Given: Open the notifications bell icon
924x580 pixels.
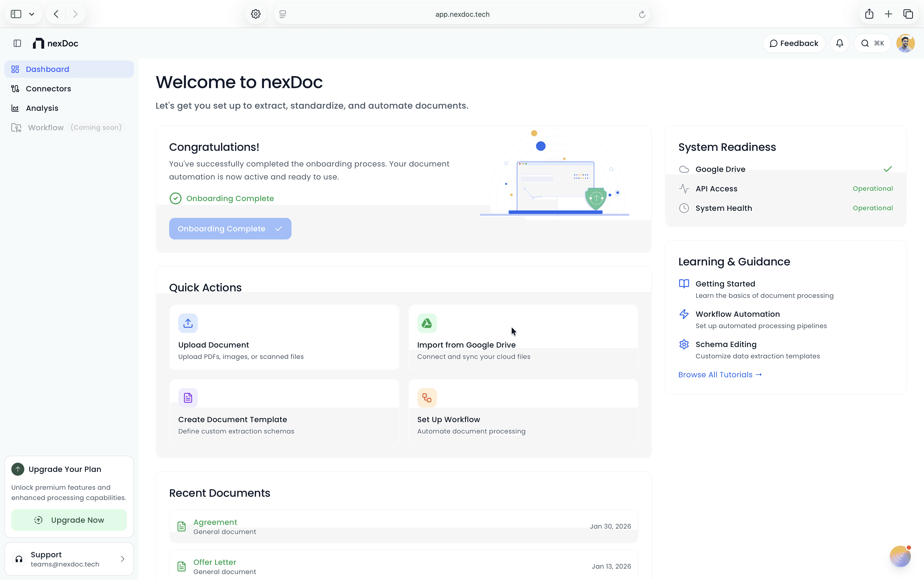Looking at the screenshot, I should [x=839, y=43].
